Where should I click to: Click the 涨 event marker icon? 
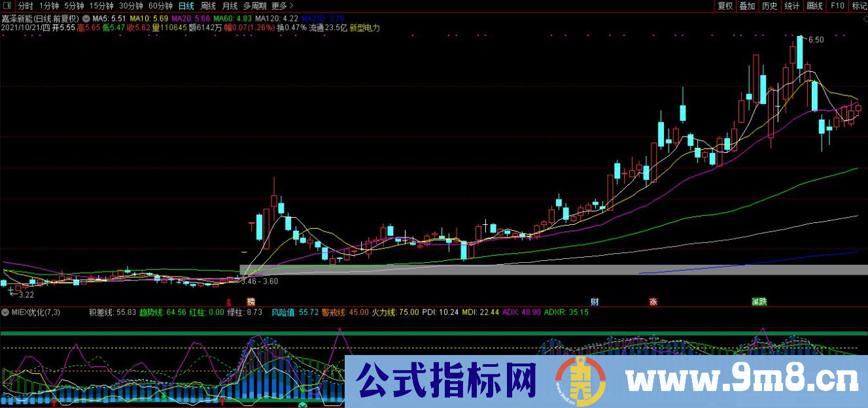pyautogui.click(x=653, y=302)
